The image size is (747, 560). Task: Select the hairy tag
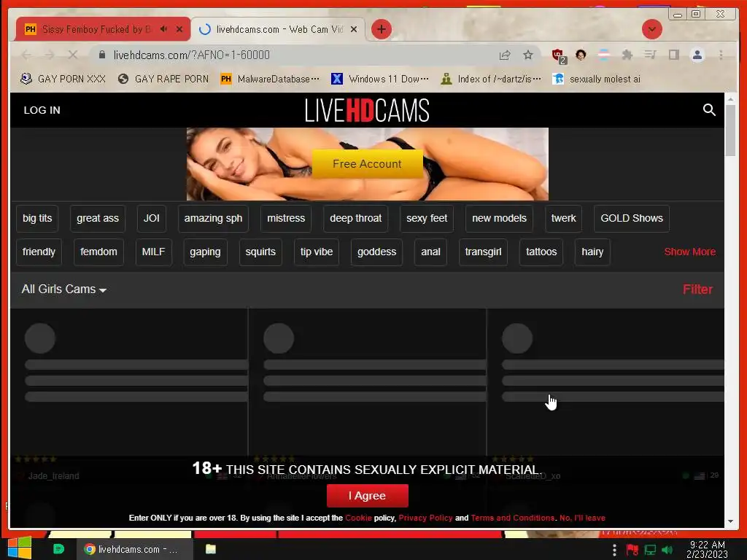click(592, 252)
